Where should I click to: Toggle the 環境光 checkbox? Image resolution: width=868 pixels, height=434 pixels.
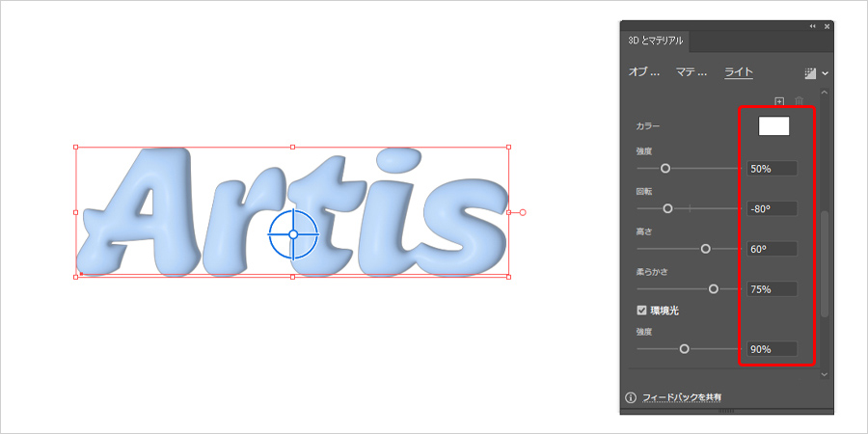[x=642, y=311]
